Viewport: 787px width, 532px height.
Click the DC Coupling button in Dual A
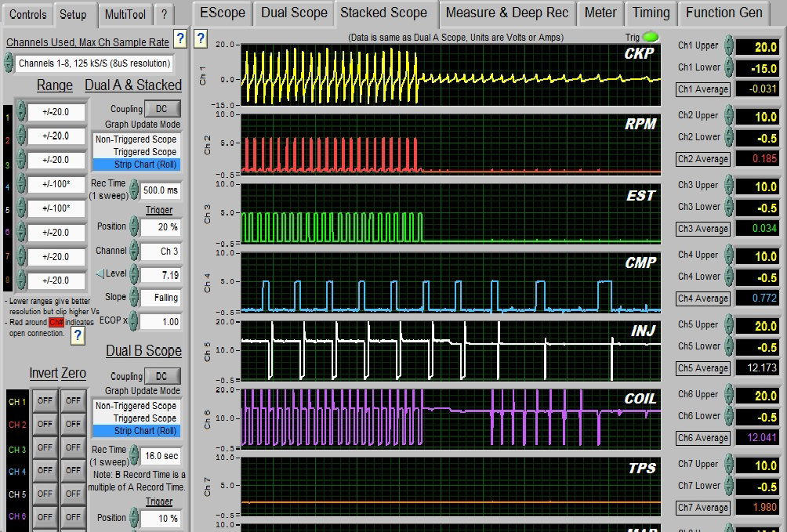(x=162, y=109)
